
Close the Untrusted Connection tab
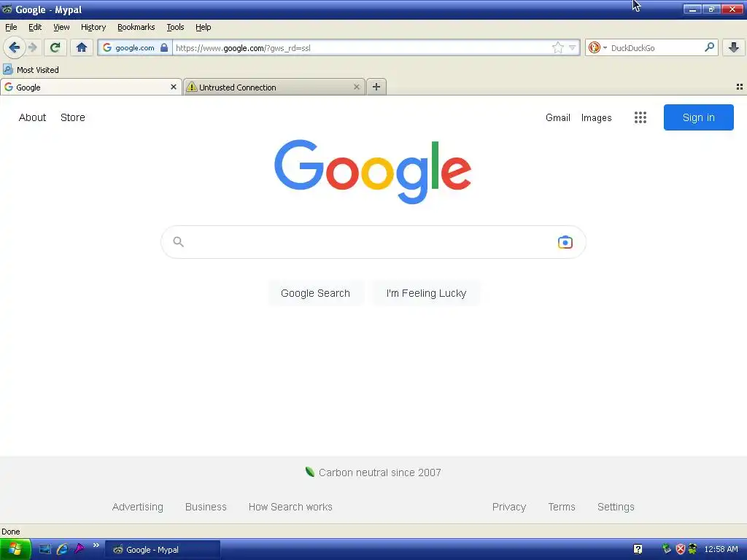356,87
